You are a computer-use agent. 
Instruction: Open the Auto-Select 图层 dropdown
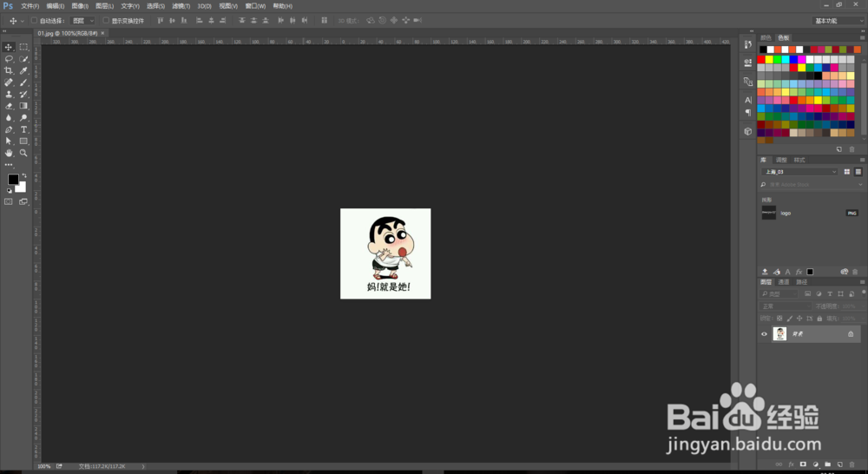click(83, 21)
